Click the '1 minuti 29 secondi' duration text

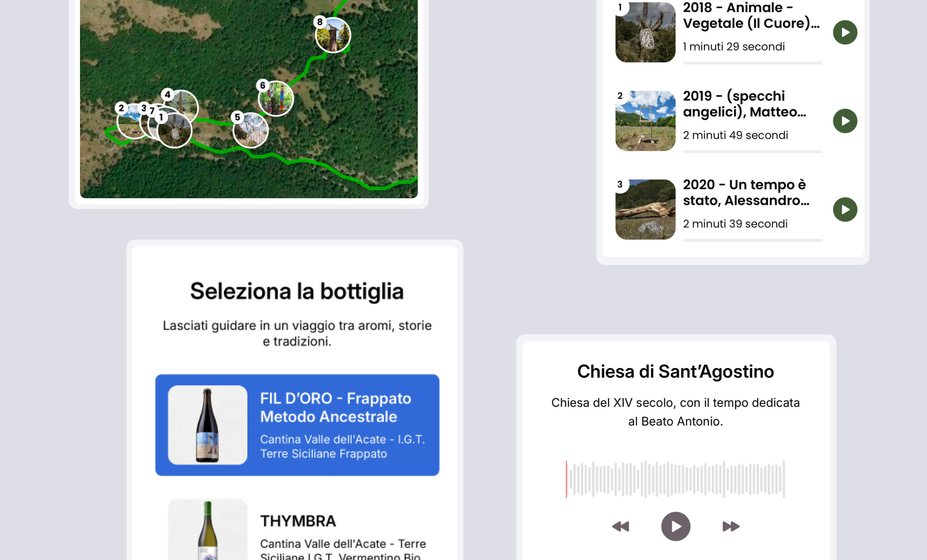click(734, 46)
